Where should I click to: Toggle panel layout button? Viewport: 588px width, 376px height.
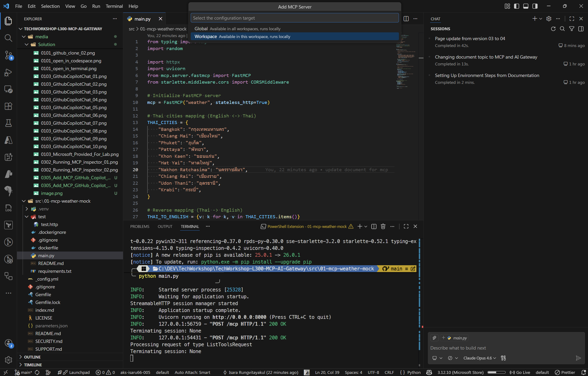point(526,6)
